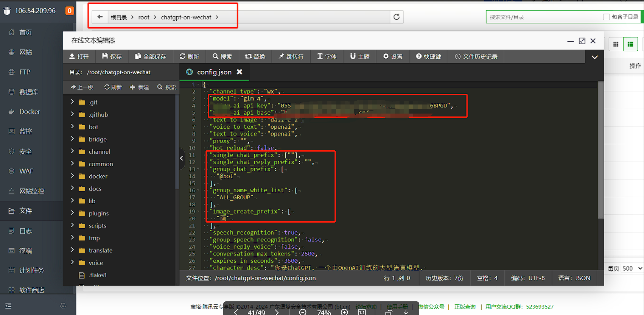Switch to list view of files
Screen dimensions: 644x315
click(630, 44)
